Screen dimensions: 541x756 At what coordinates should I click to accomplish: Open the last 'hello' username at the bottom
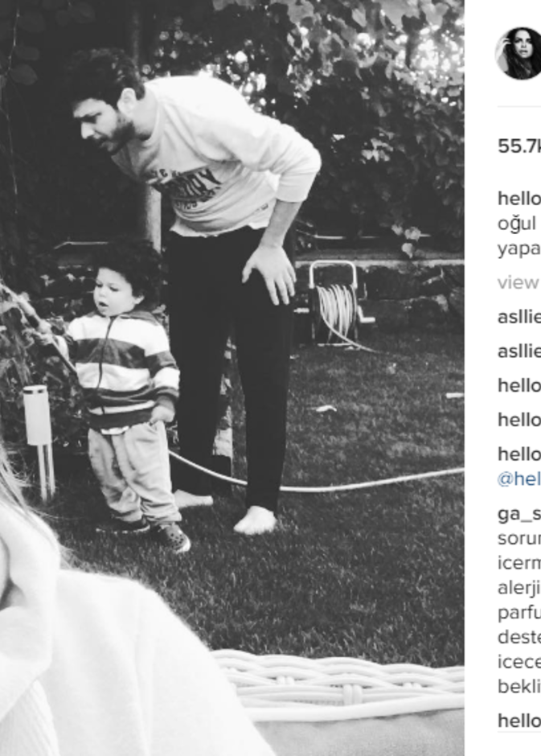coord(519,721)
